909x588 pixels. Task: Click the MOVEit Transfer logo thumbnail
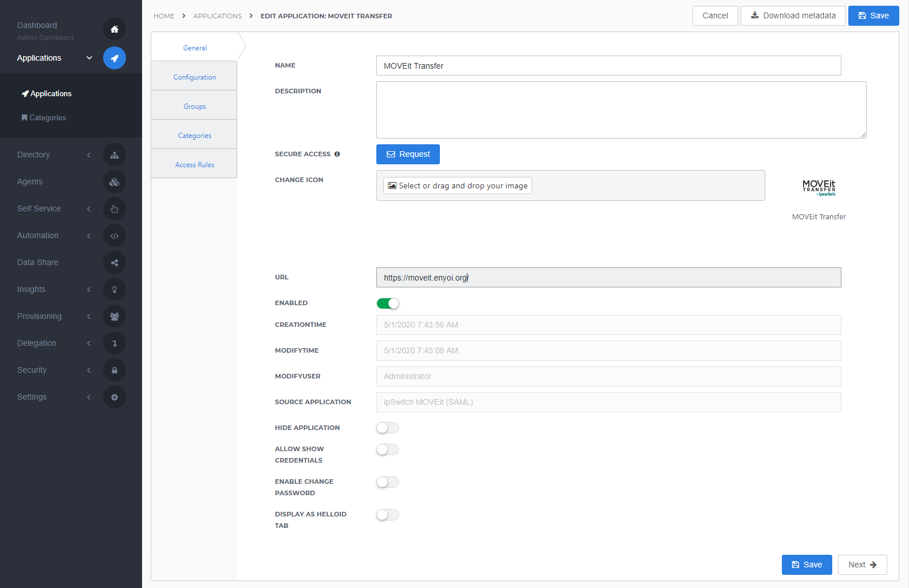(819, 188)
